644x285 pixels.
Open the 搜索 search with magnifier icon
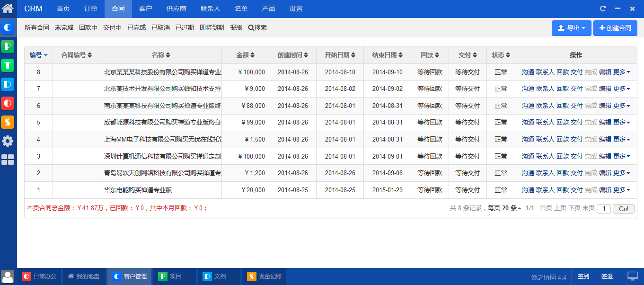pyautogui.click(x=257, y=27)
